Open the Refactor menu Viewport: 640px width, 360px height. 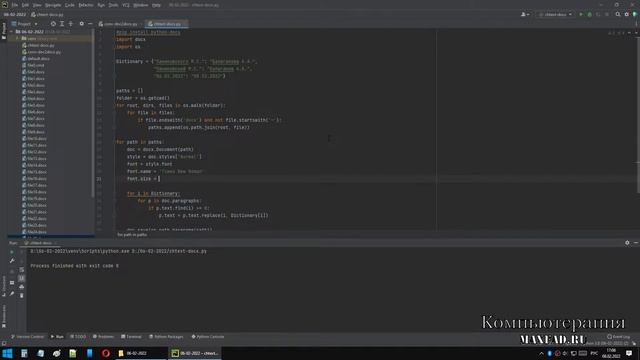pos(86,5)
